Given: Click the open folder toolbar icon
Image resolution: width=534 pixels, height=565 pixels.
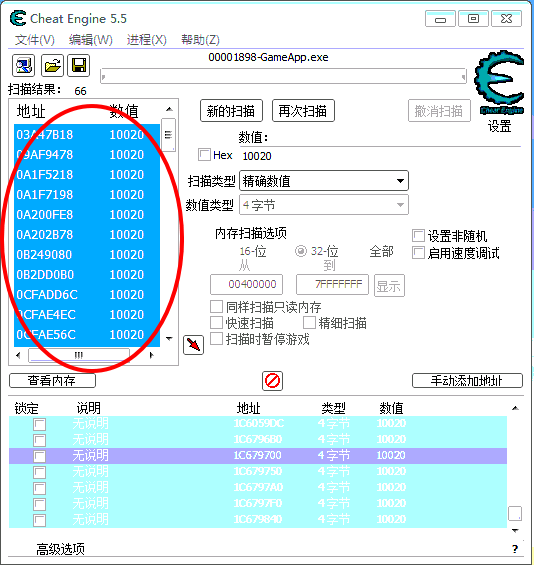Looking at the screenshot, I should tap(52, 66).
